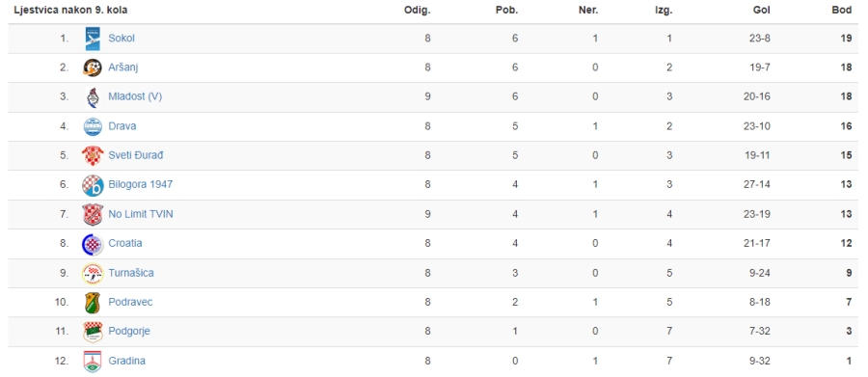
Task: Click the Drava club badge
Action: pos(93,126)
